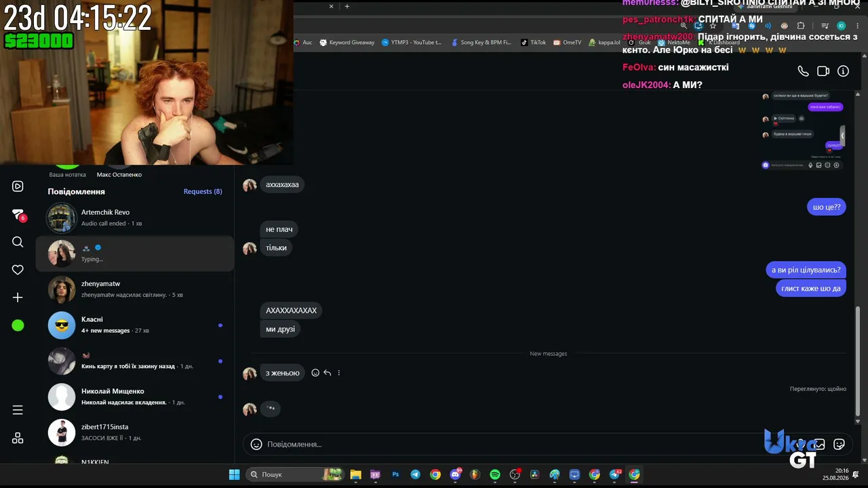Open Song Key & BPM Finder bookmark
Image resolution: width=868 pixels, height=488 pixels.
(x=481, y=42)
